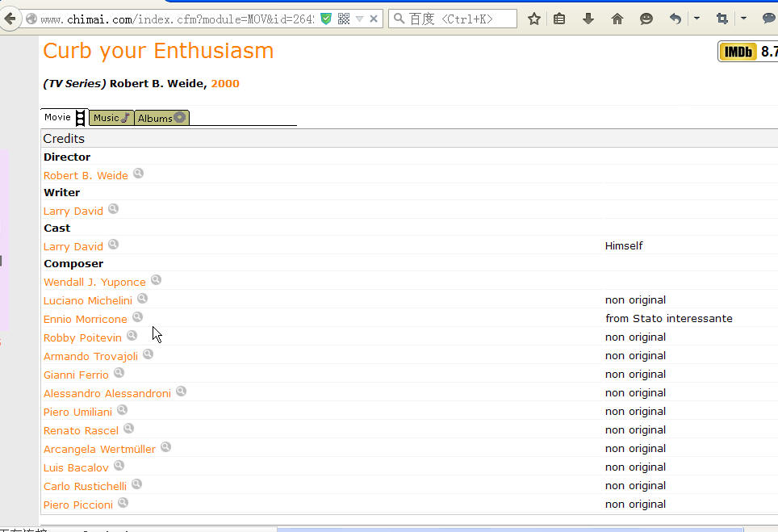Click the search icon beside Alessandro Alessandroni
The image size is (778, 532).
(x=181, y=391)
